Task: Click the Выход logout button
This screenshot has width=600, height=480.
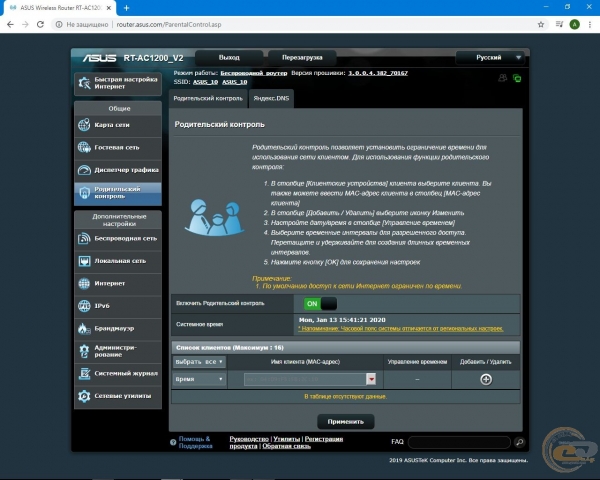Action: [x=229, y=58]
